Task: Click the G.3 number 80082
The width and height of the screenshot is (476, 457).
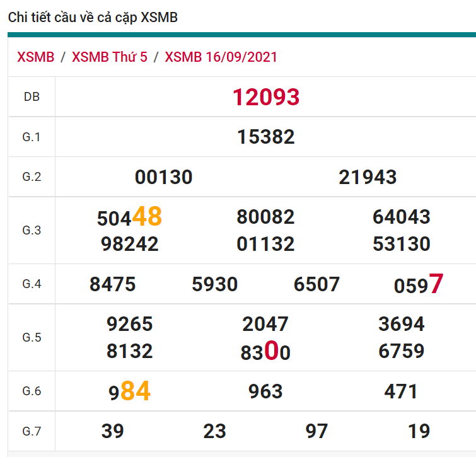Action: pos(266,217)
